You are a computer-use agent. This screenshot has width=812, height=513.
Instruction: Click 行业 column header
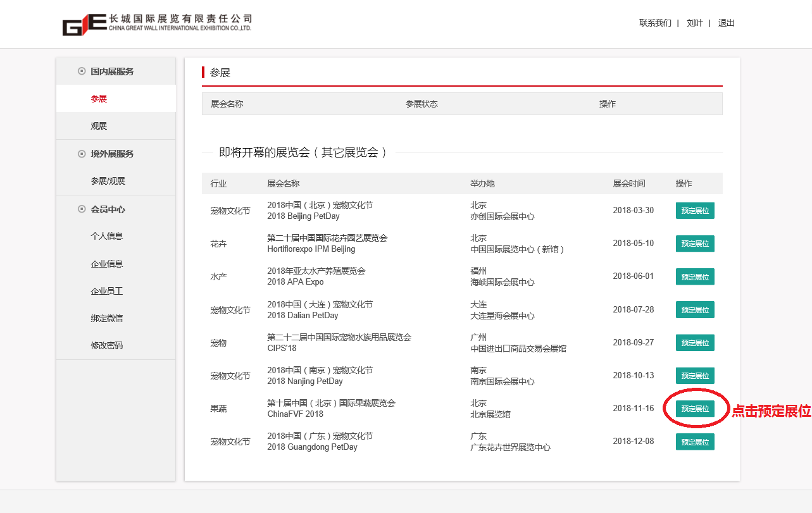(218, 183)
